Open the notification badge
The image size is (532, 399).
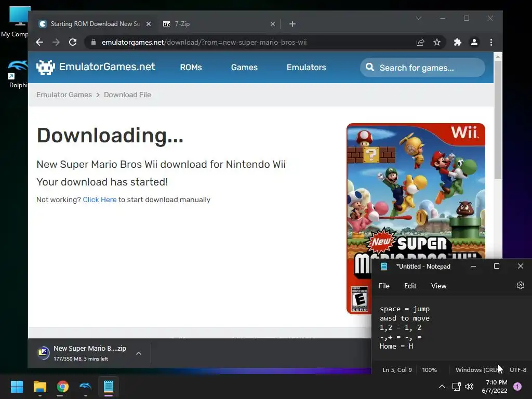pos(517,386)
